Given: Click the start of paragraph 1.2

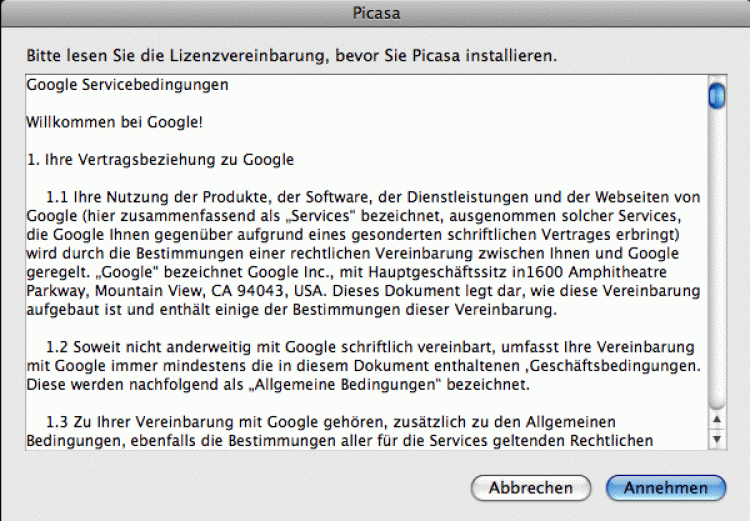Looking at the screenshot, I should [60, 348].
